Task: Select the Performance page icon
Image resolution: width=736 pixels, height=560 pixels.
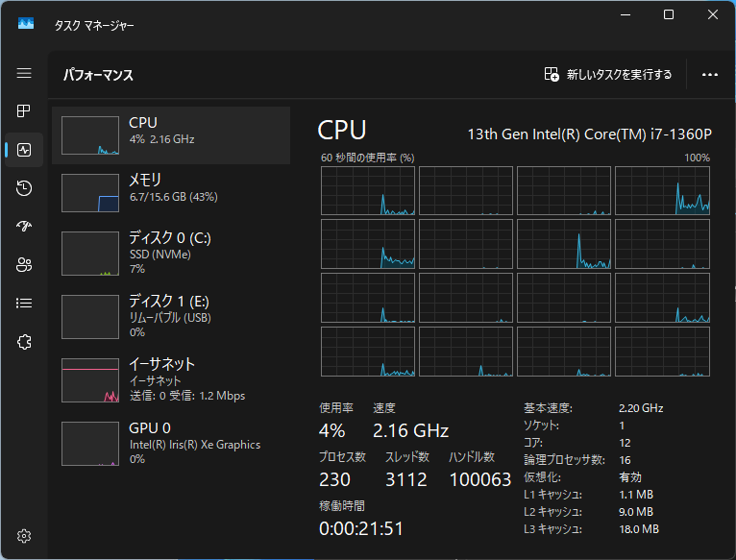Action: [x=24, y=150]
